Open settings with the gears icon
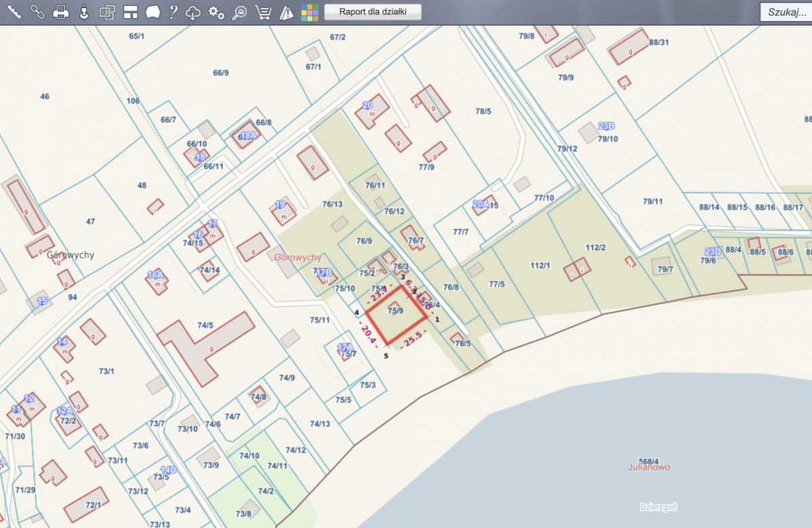Image resolution: width=812 pixels, height=528 pixels. (217, 11)
